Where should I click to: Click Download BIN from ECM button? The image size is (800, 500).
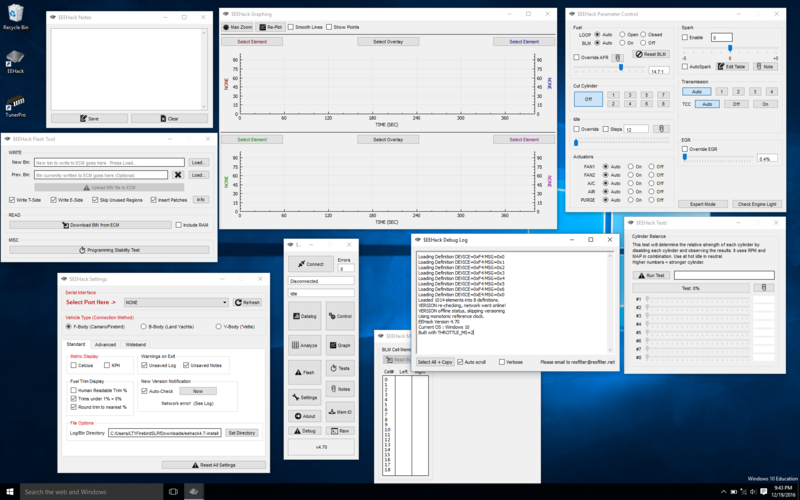coord(90,225)
